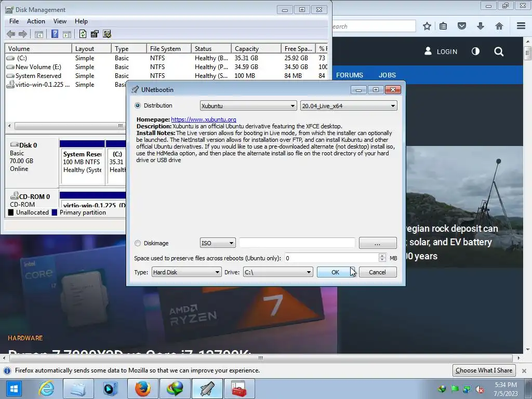The height and width of the screenshot is (399, 532).
Task: Open the Firefox hamburger menu
Action: click(x=521, y=26)
